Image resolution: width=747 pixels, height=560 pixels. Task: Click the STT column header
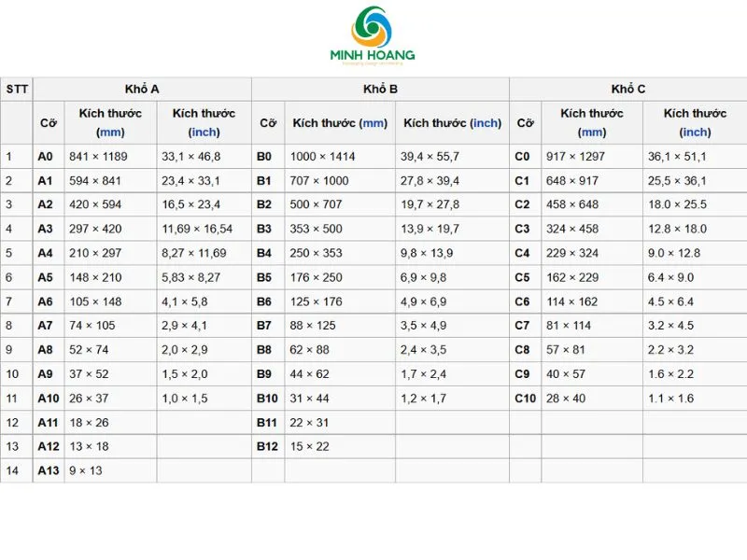tap(16, 90)
